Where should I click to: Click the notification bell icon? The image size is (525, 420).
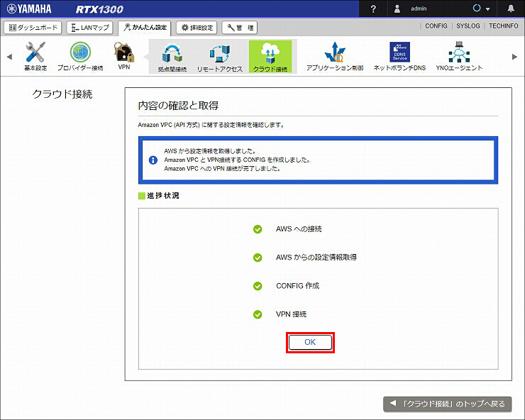tap(511, 9)
